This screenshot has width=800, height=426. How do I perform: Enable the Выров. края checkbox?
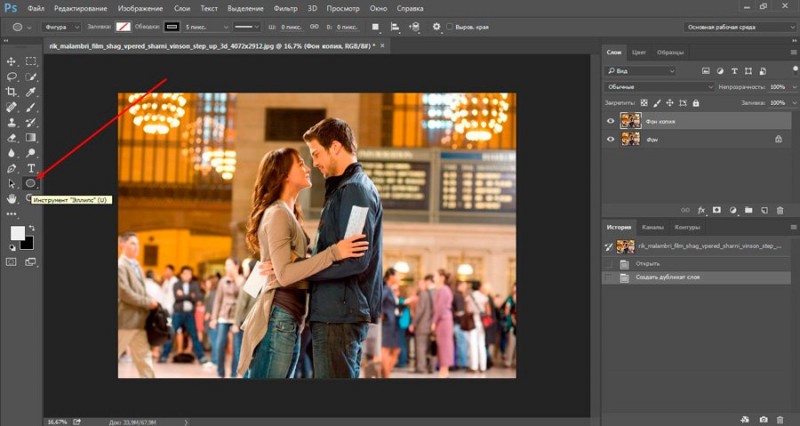tap(449, 27)
